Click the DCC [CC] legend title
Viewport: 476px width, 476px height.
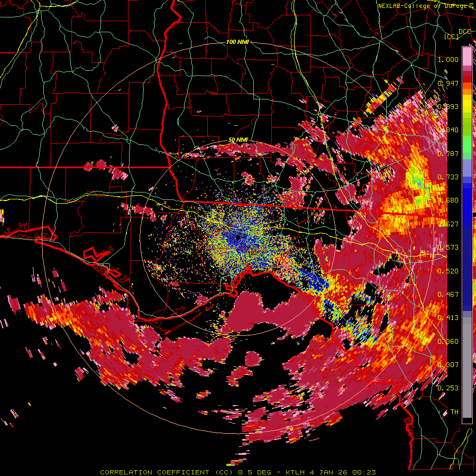457,34
